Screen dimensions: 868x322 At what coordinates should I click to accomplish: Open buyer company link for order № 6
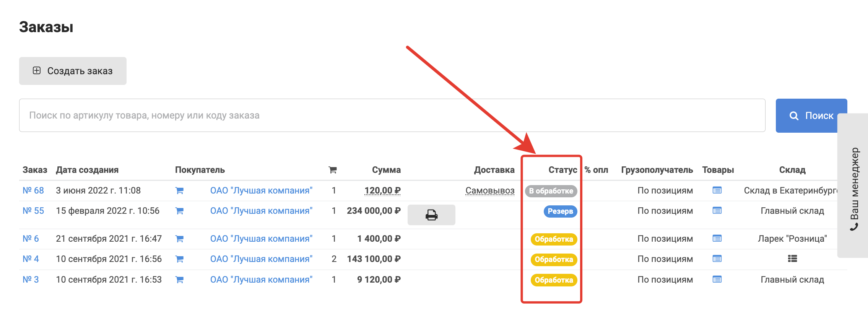(x=261, y=239)
